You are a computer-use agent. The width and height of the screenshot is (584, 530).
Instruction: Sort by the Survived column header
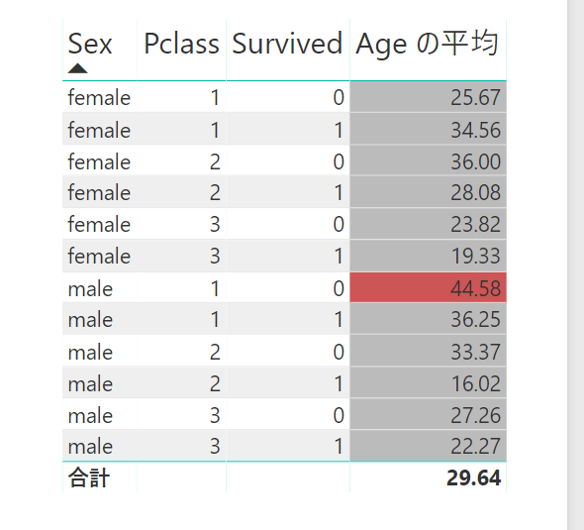[287, 44]
